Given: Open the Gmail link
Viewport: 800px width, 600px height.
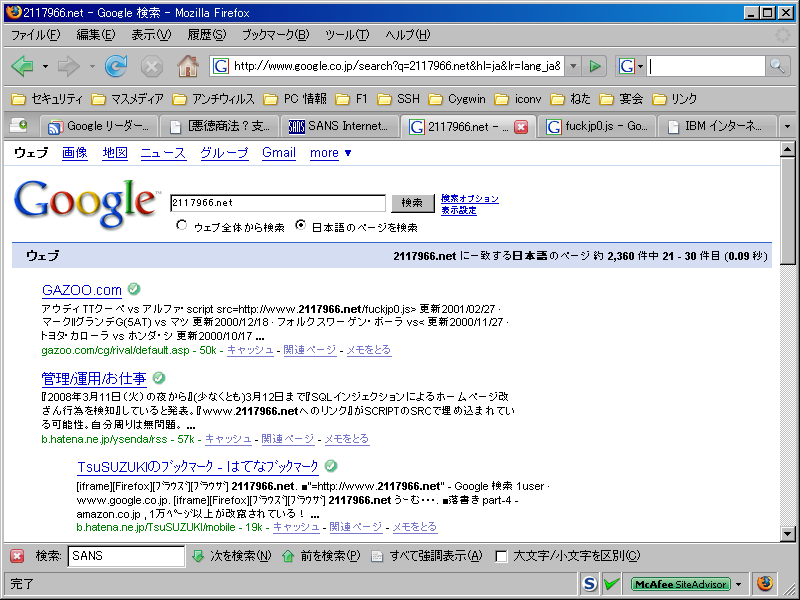Looking at the screenshot, I should click(279, 153).
